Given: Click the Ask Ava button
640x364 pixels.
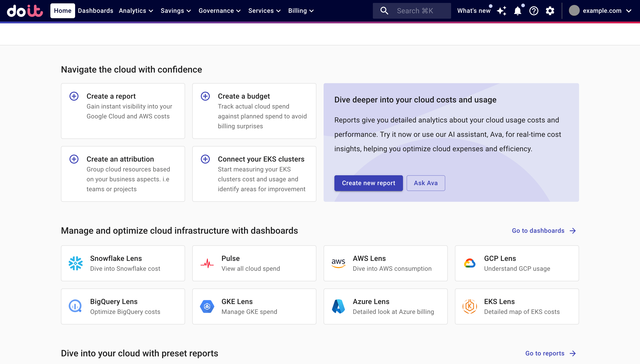Looking at the screenshot, I should coord(426,183).
